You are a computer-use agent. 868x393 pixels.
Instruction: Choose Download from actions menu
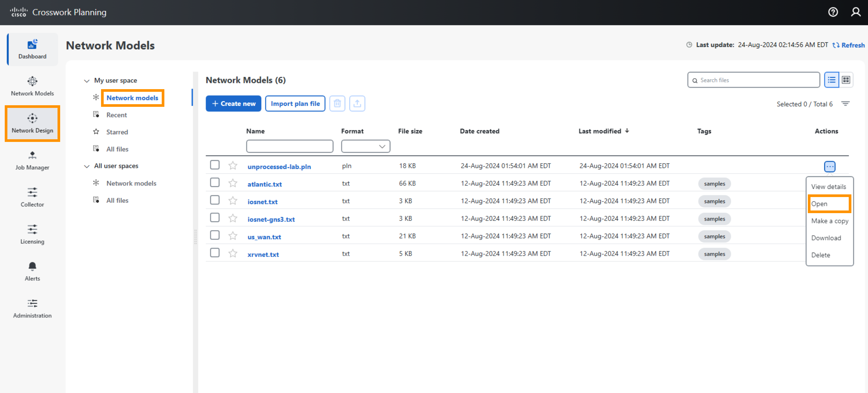(x=826, y=238)
